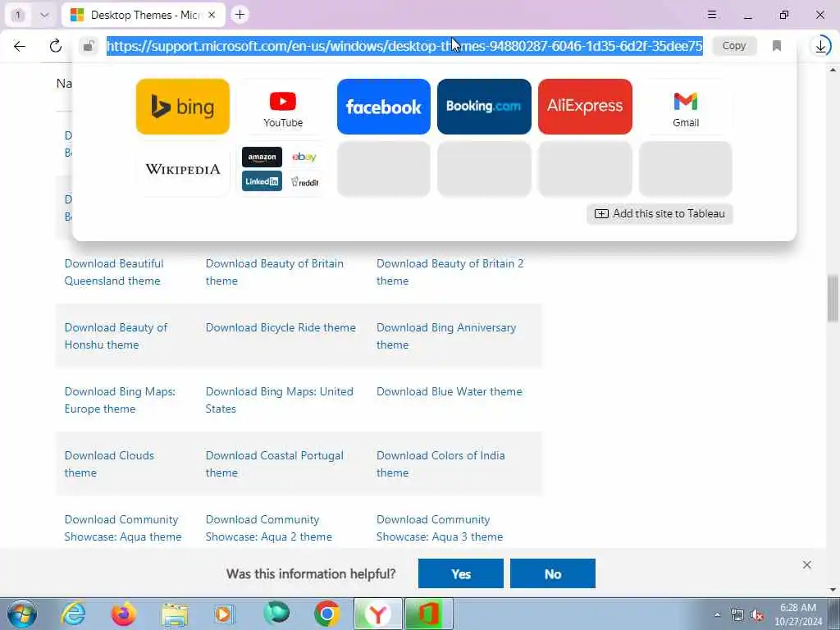Screen dimensions: 840x630
Task: Open the muted volume tray icon
Action: 757,615
